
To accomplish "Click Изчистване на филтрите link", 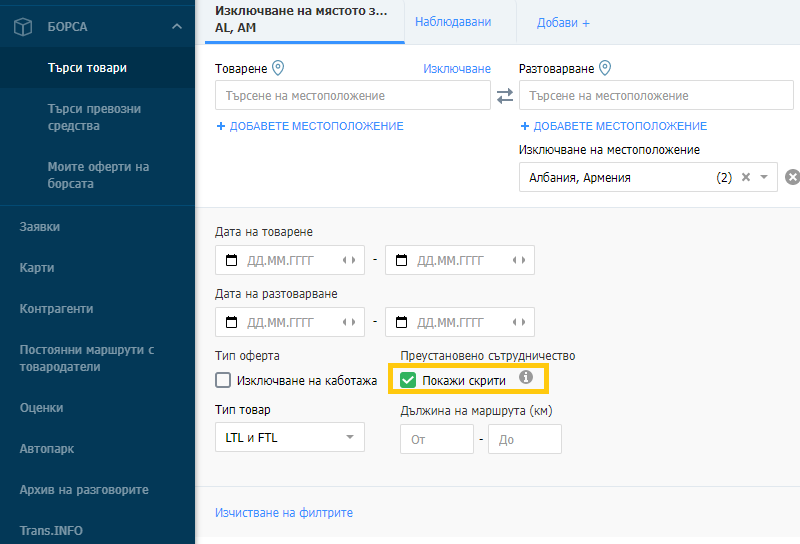I will coord(284,513).
